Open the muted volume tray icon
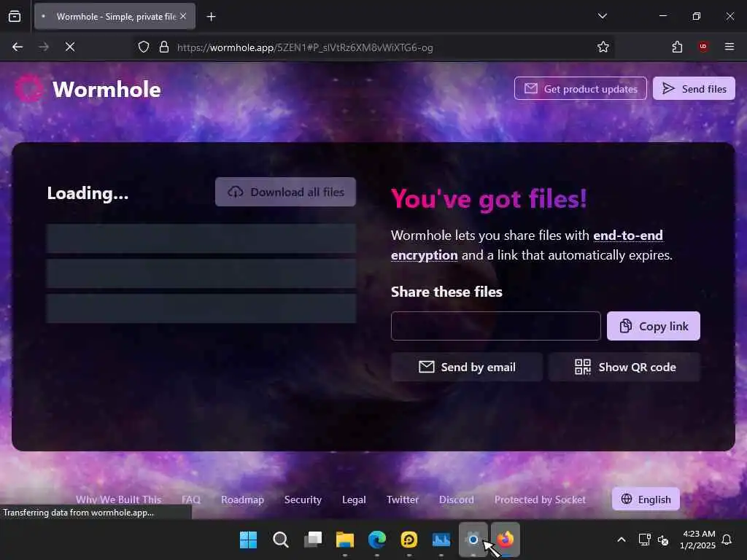Screen dimensions: 747x560 click(x=663, y=540)
